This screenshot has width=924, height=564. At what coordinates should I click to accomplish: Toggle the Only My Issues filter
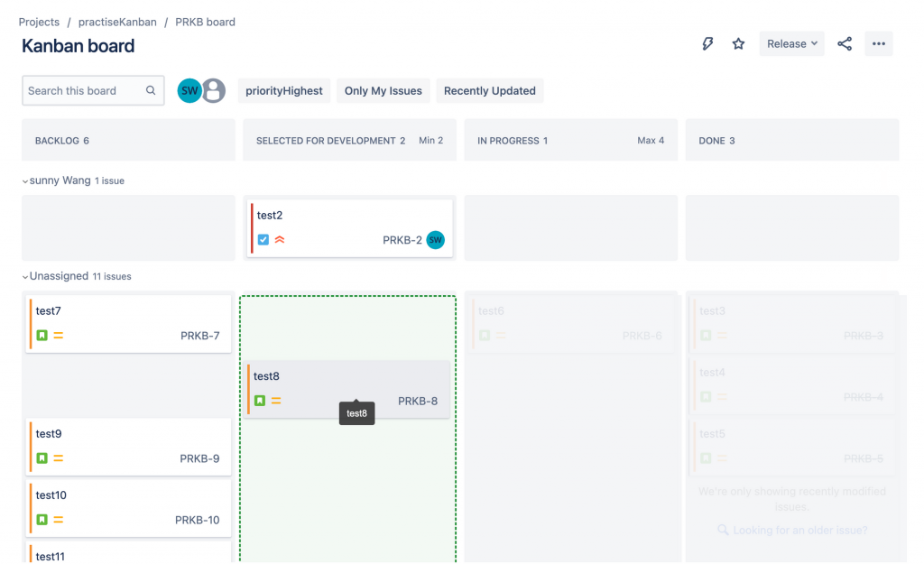tap(383, 91)
